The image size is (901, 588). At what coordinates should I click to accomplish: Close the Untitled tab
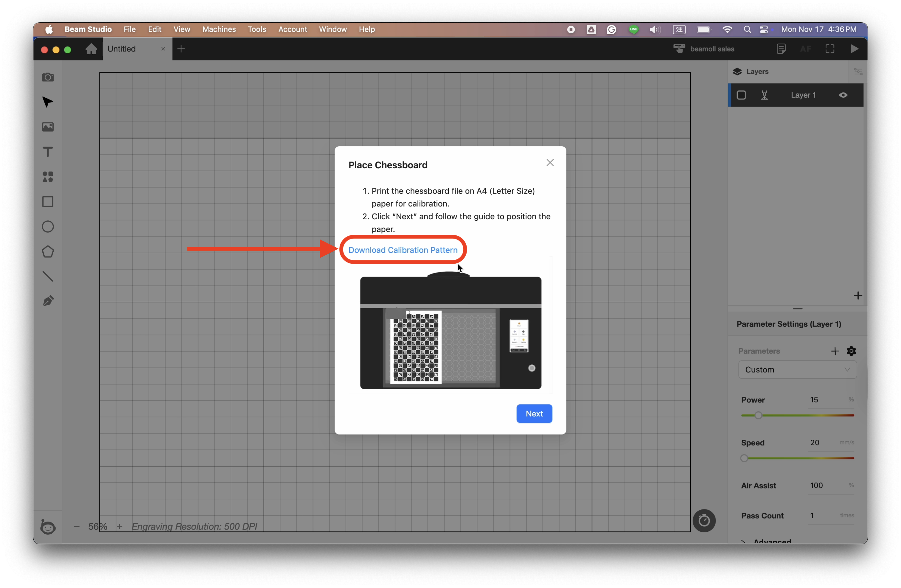tap(163, 49)
